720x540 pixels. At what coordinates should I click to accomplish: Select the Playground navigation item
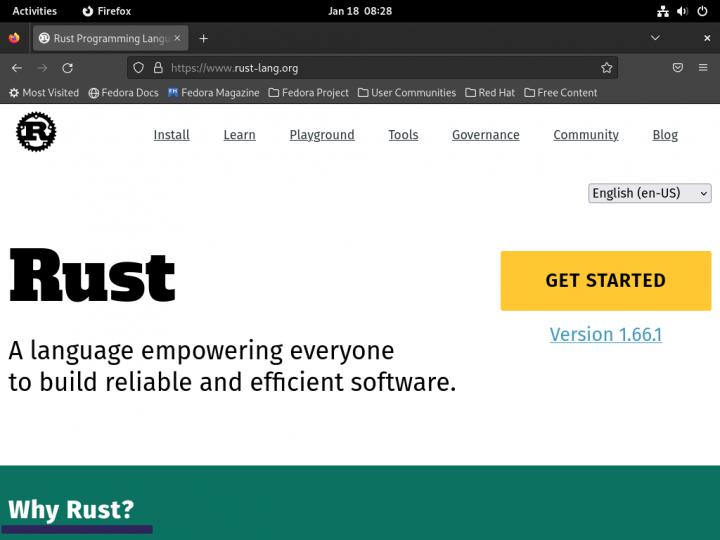322,135
